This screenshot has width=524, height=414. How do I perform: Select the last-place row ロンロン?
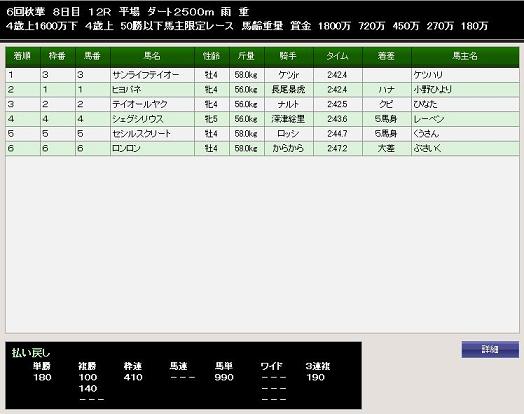[x=262, y=148]
